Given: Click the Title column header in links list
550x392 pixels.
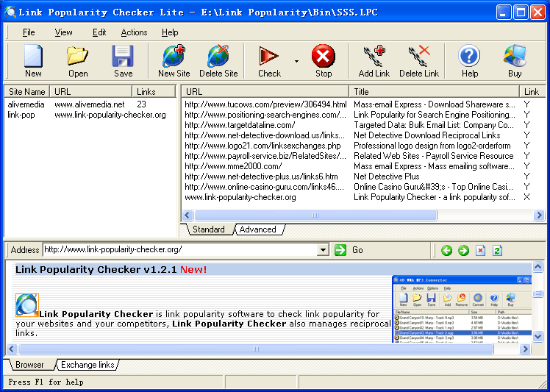Looking at the screenshot, I should pos(434,92).
